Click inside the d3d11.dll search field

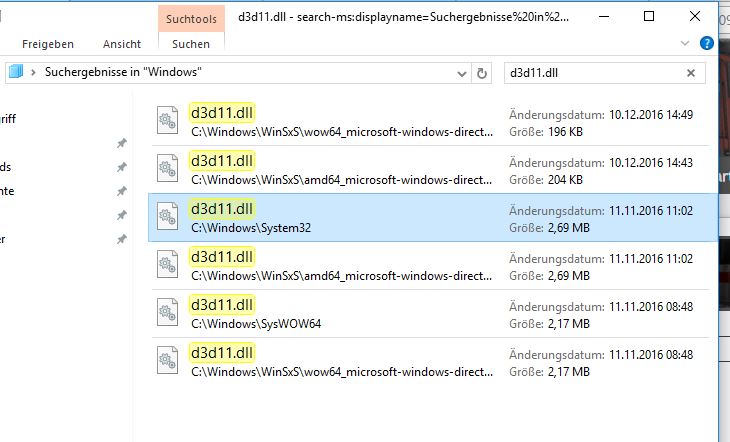[590, 73]
